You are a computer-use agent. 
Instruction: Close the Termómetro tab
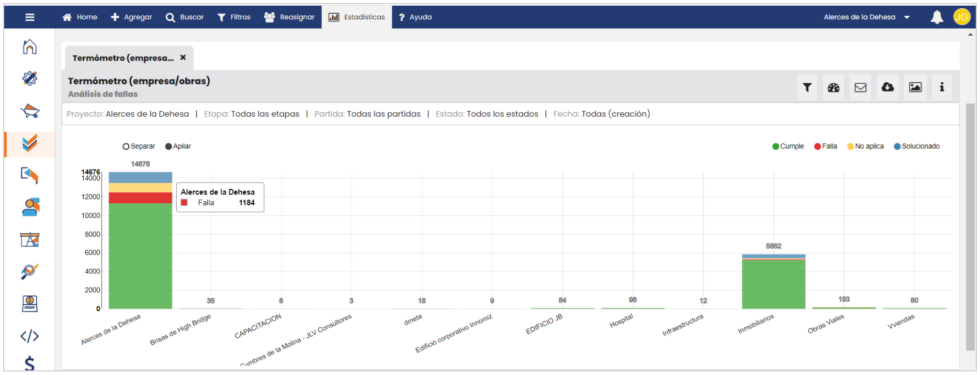tap(183, 58)
